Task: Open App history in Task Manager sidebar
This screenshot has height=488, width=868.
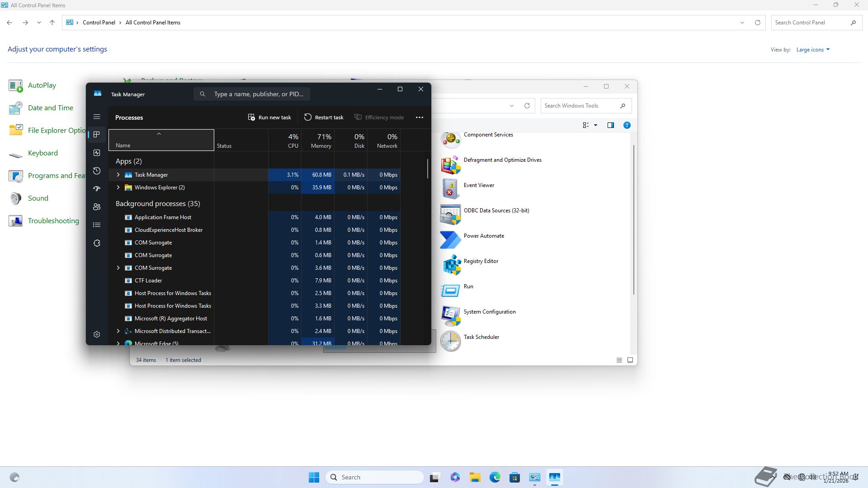Action: [97, 171]
